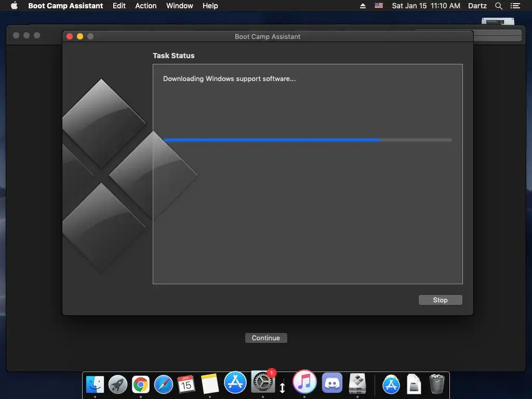Click the drive icon on the desktop
532x399 pixels.
pyautogui.click(x=498, y=21)
